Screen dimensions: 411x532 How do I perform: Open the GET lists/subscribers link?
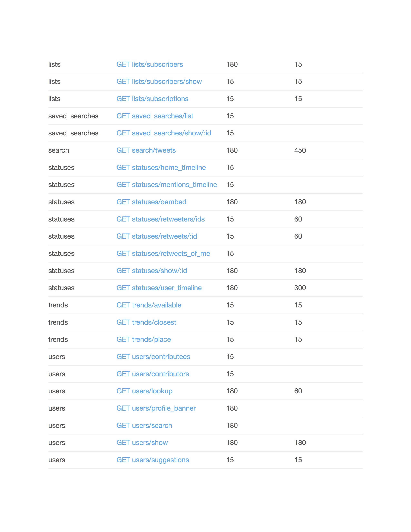[x=150, y=64]
